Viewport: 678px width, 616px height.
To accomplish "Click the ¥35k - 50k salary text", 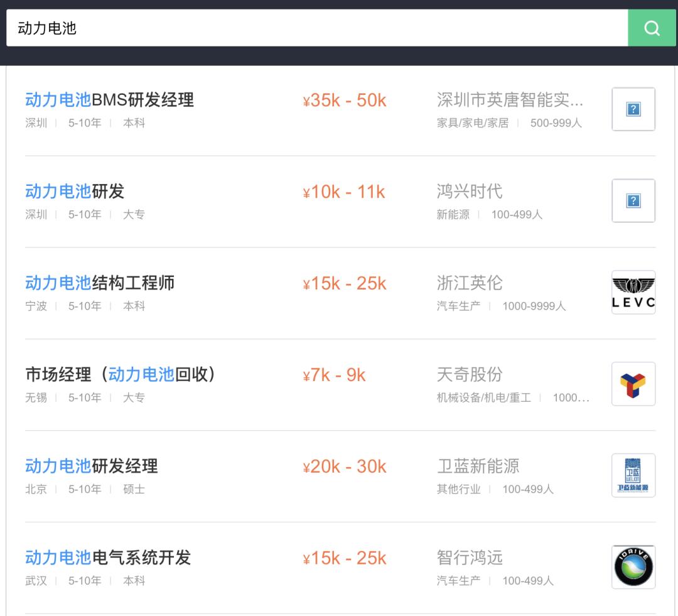I will point(344,100).
